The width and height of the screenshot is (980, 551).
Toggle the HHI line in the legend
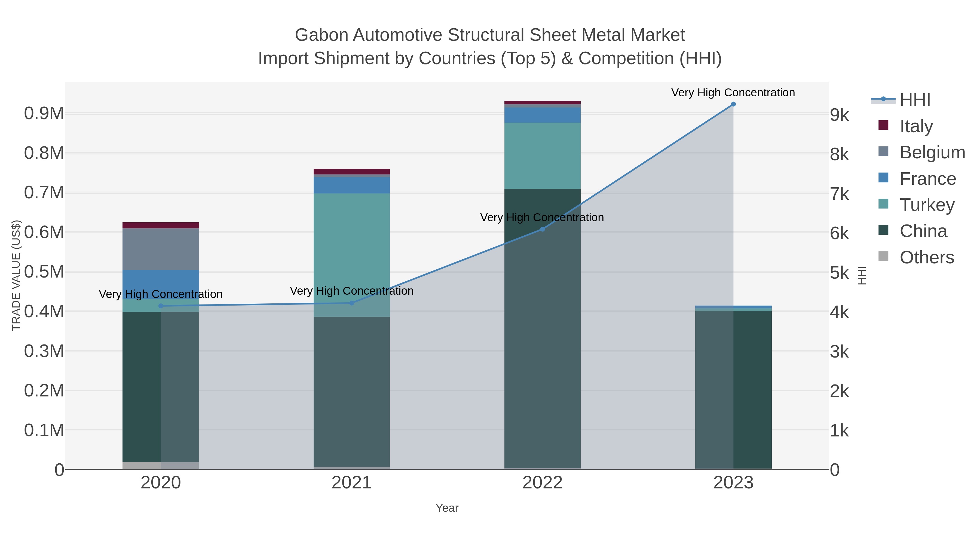point(901,100)
